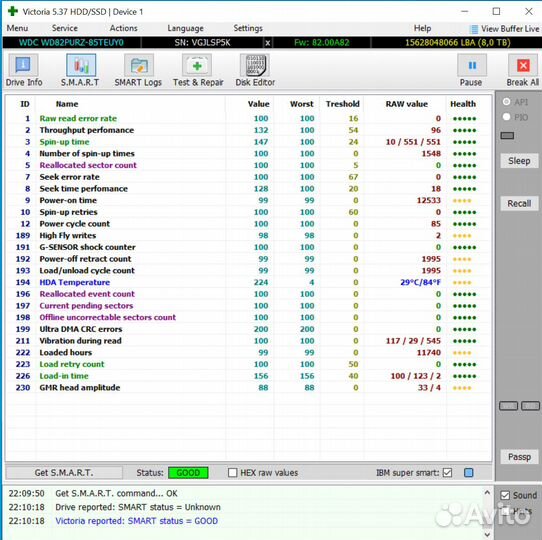
Task: Click the Name column header
Action: tap(67, 104)
